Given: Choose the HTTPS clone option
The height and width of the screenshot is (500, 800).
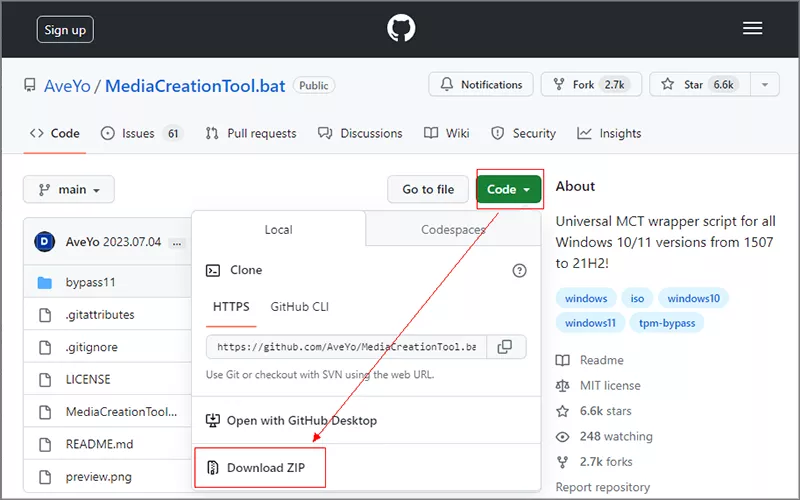Looking at the screenshot, I should coord(231,307).
